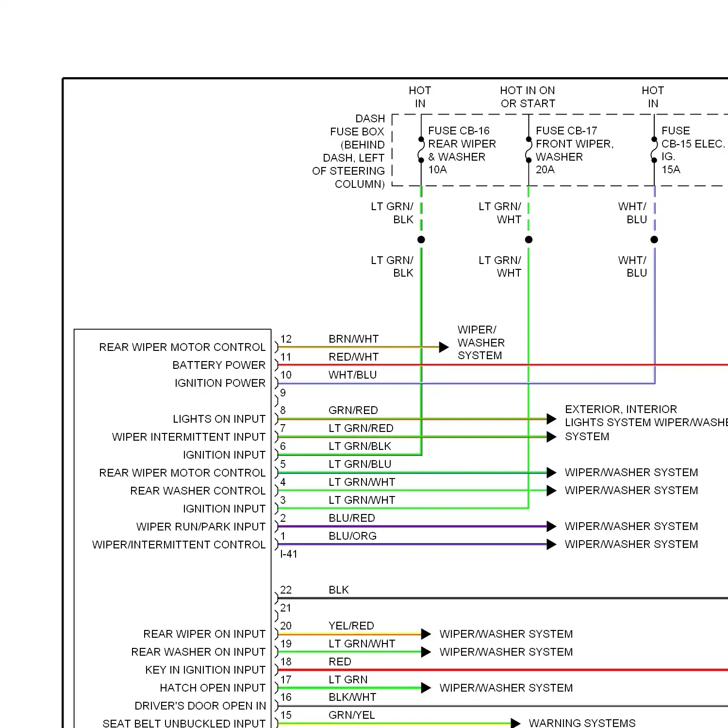Click the RED wire label at pin 18

click(x=339, y=662)
